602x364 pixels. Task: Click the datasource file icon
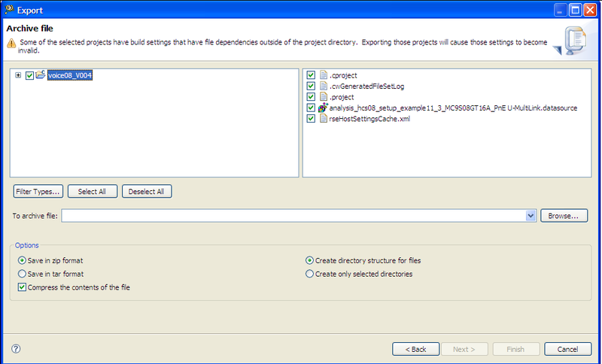pyautogui.click(x=324, y=108)
